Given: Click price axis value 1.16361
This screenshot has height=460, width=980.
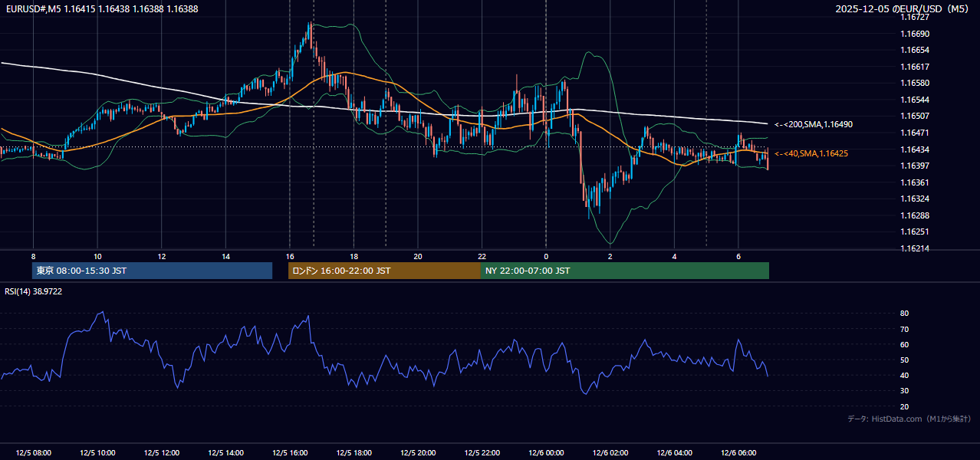Looking at the screenshot, I should pos(916,182).
